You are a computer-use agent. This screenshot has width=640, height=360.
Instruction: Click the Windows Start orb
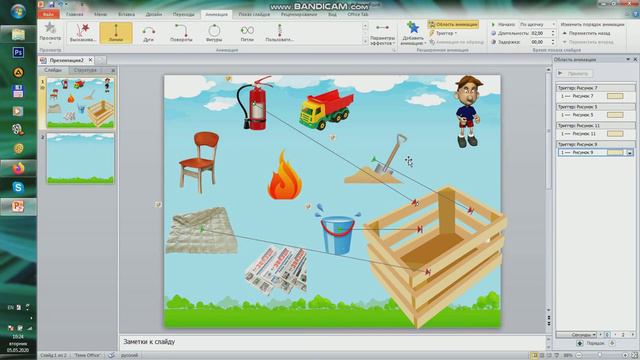(x=18, y=11)
